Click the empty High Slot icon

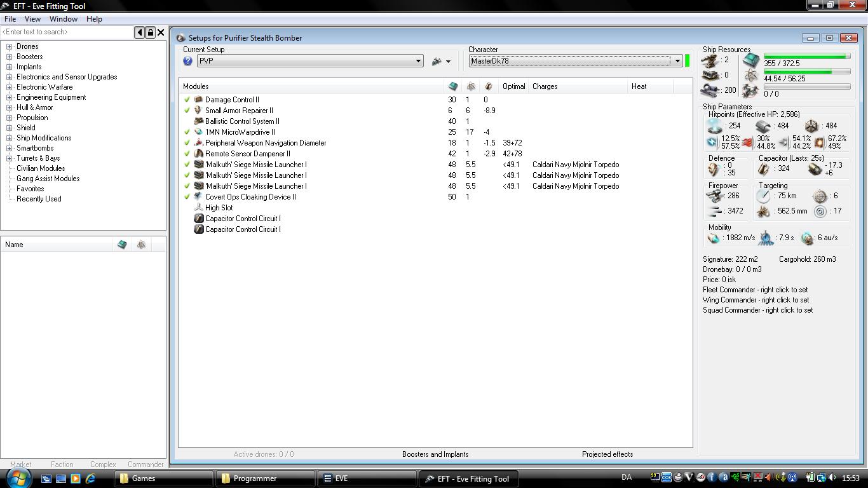198,208
